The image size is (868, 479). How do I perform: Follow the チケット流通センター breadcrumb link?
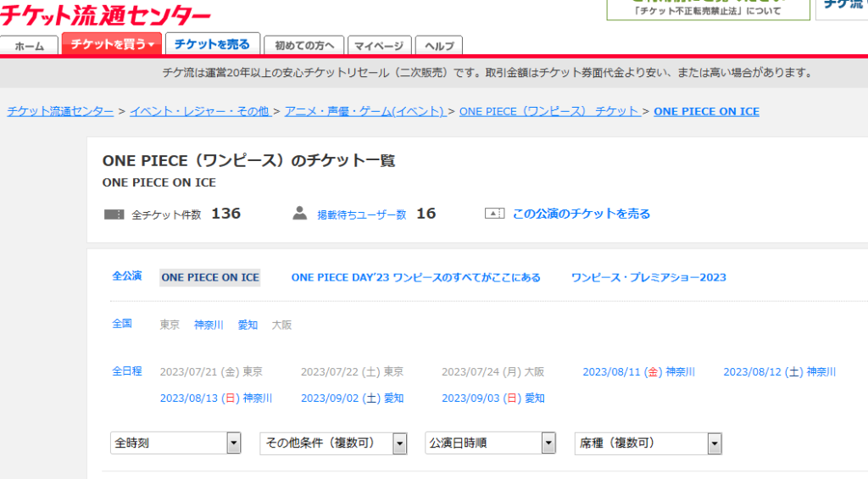(x=60, y=111)
